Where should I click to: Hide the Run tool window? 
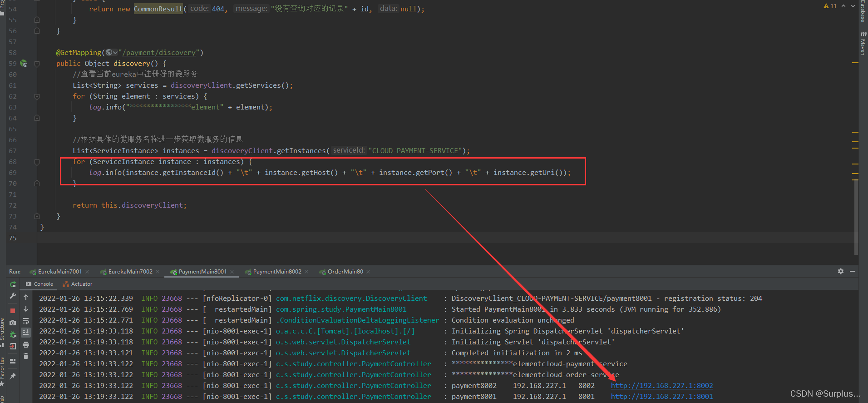[x=853, y=271]
